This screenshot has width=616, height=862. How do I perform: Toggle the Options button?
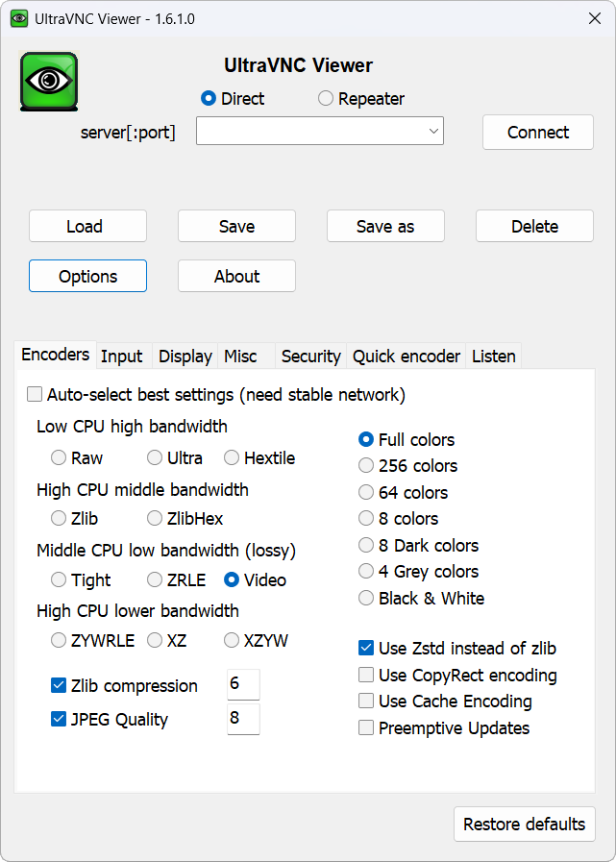[88, 276]
